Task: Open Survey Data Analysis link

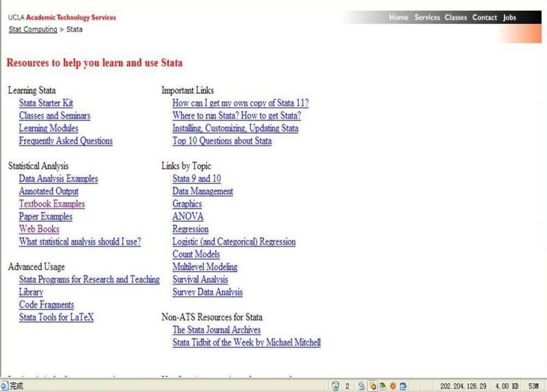Action: (208, 292)
